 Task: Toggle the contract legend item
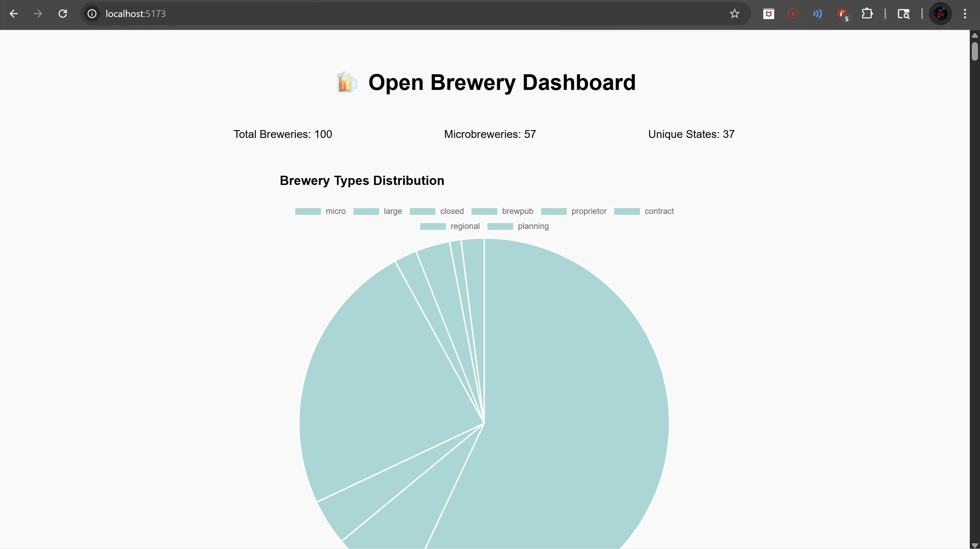coord(644,211)
